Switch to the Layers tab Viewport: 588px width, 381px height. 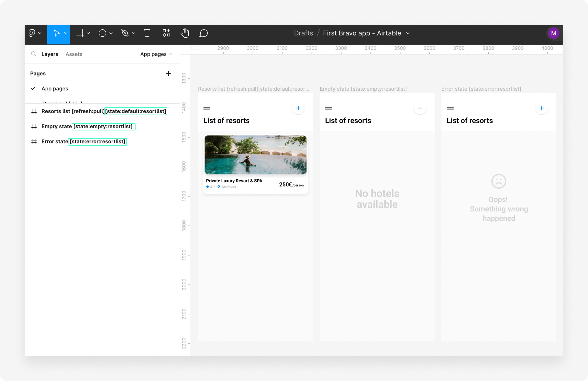point(50,54)
